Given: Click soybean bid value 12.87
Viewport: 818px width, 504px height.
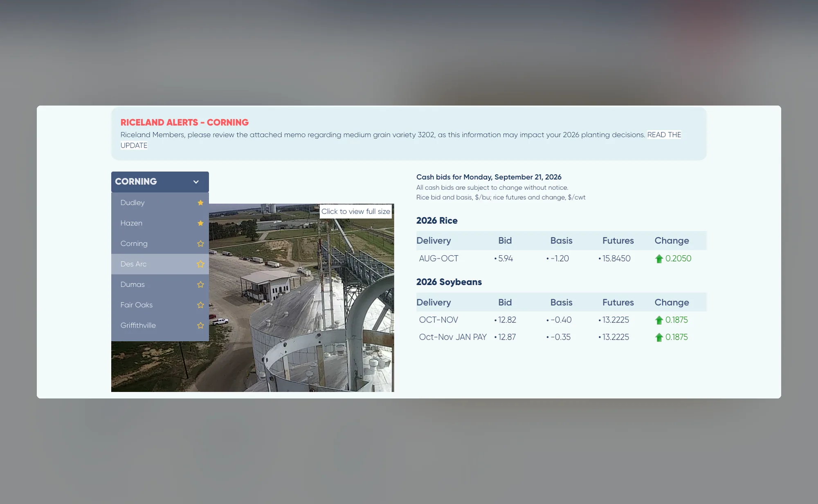Looking at the screenshot, I should pyautogui.click(x=507, y=337).
